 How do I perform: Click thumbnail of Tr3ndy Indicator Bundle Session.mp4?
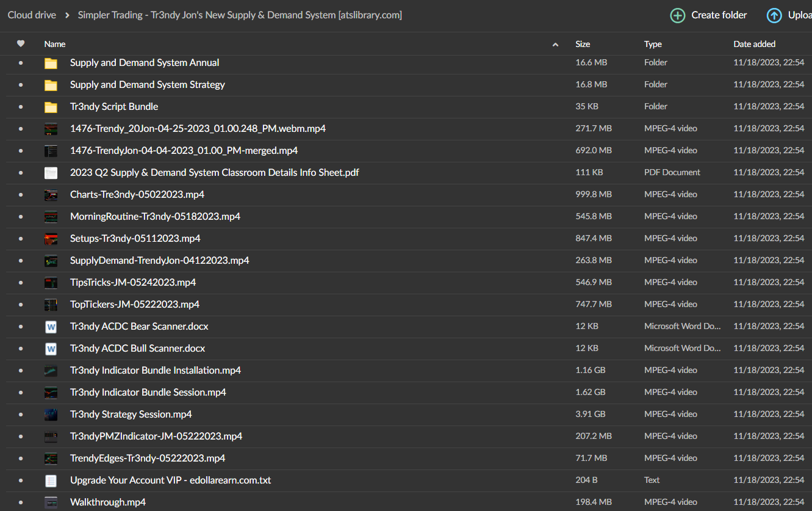pyautogui.click(x=51, y=393)
